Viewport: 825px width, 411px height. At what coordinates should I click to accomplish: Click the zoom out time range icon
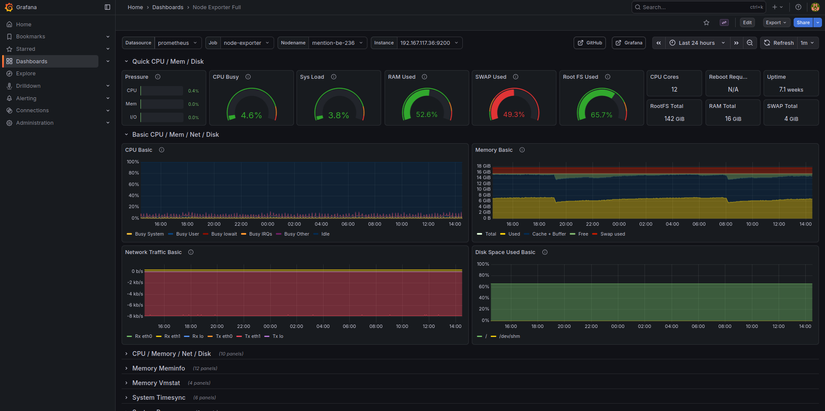pos(750,43)
